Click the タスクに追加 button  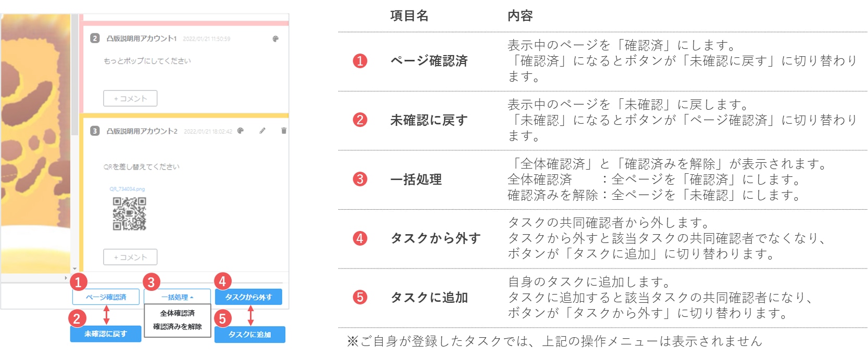pos(250,335)
